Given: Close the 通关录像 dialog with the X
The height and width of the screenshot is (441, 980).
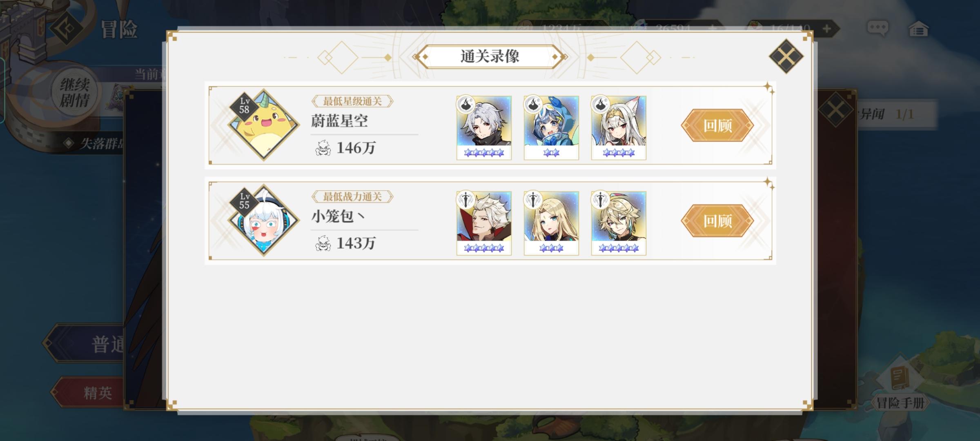Looking at the screenshot, I should pyautogui.click(x=786, y=56).
